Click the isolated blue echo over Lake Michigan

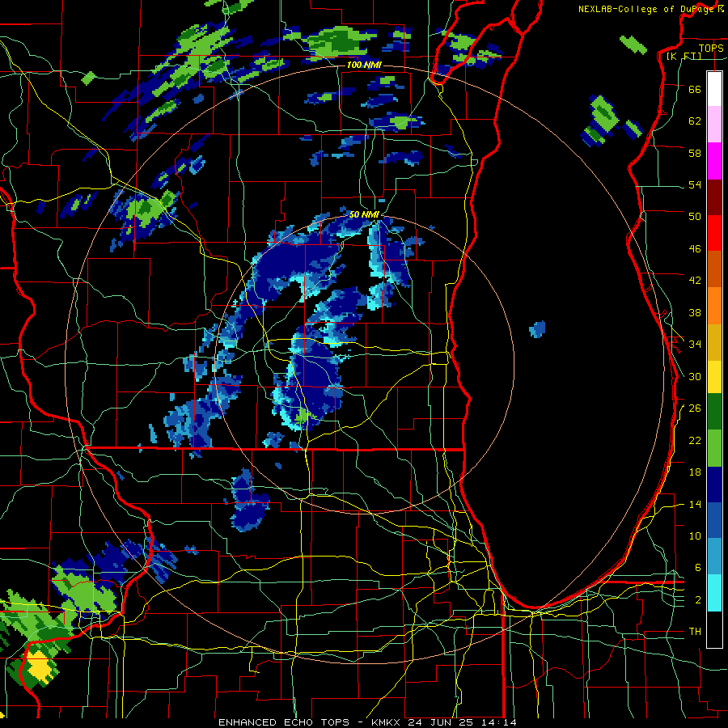tap(537, 329)
